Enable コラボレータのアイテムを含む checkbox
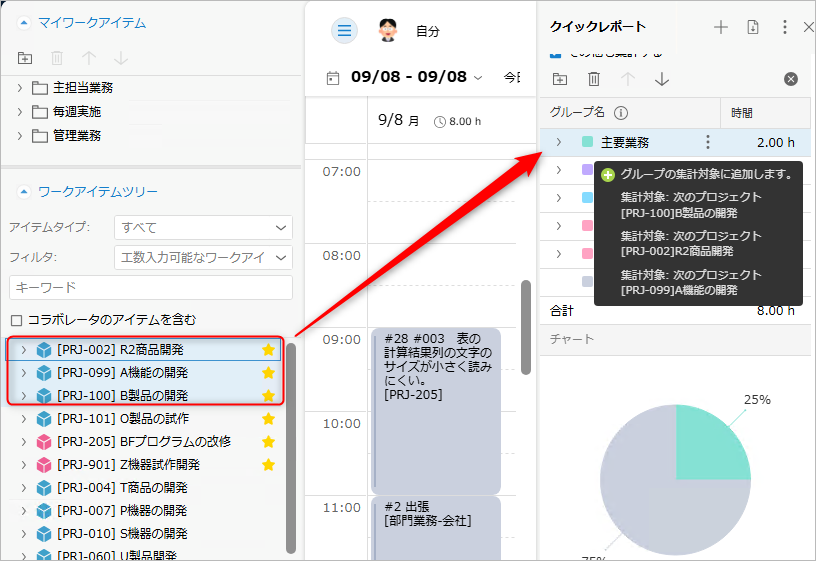This screenshot has height=561, width=816. click(16, 320)
